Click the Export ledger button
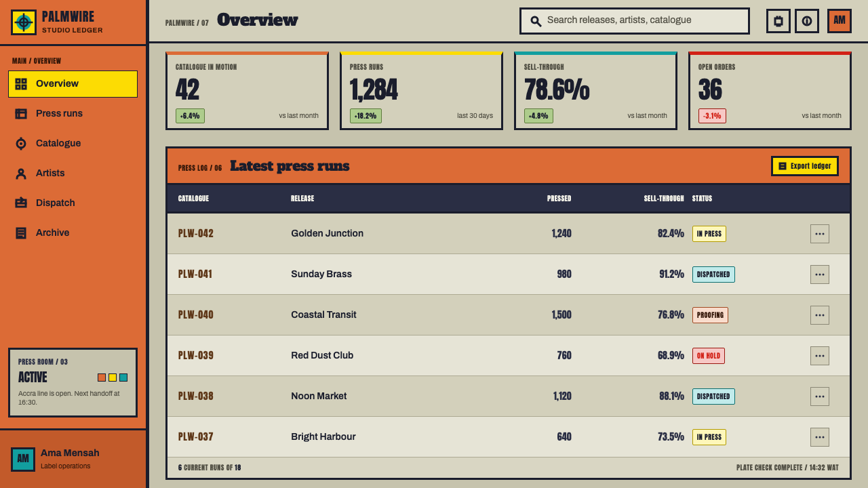 coord(805,166)
